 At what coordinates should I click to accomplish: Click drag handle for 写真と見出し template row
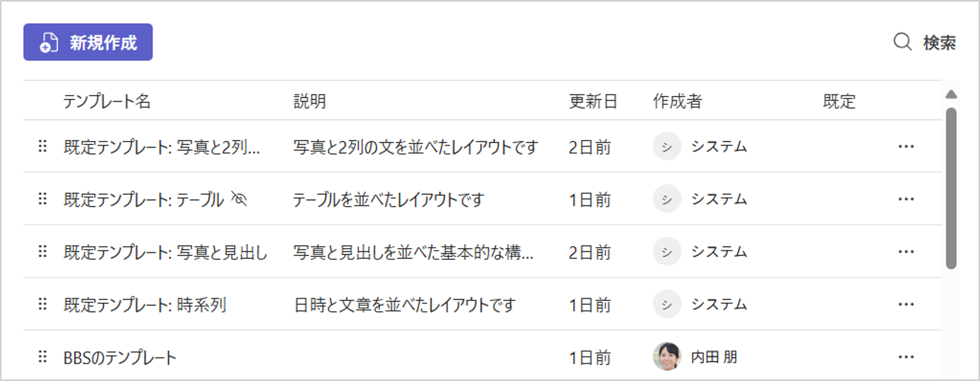(x=42, y=251)
